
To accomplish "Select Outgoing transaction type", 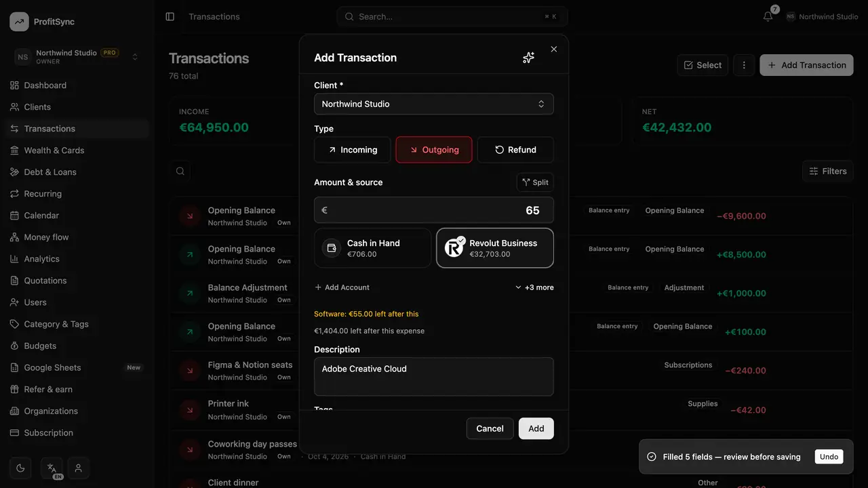I will tap(434, 150).
